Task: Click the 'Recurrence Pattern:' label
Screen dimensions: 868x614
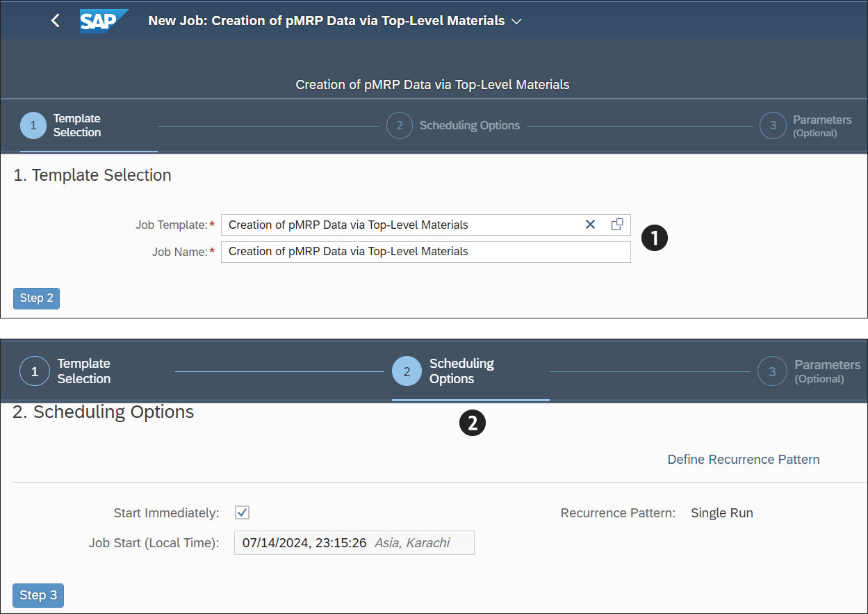Action: tap(618, 513)
